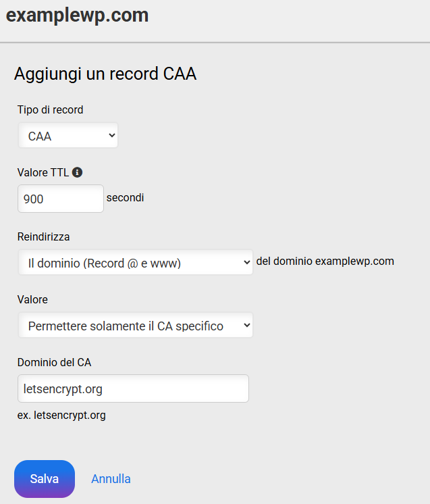Expand the Reindirizza dropdown for domain records
The width and height of the screenshot is (430, 504).
135,263
